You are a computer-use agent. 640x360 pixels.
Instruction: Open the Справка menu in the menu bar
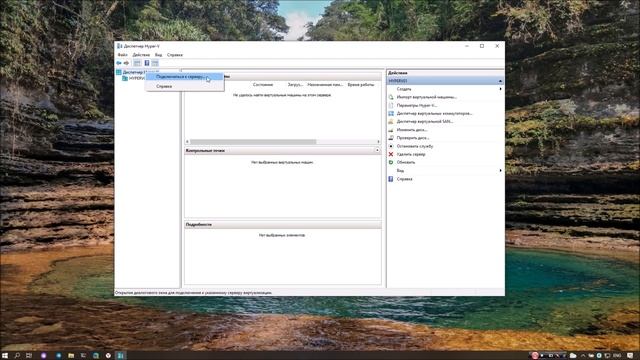click(175, 55)
